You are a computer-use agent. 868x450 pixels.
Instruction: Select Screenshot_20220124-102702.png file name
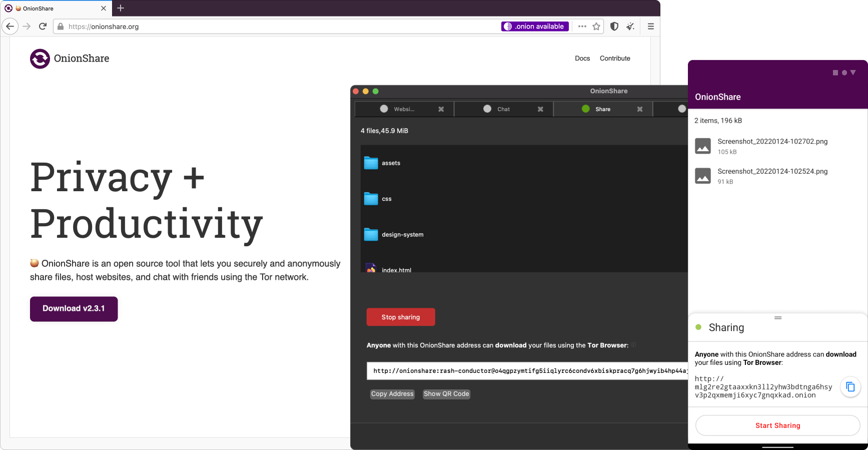point(772,142)
